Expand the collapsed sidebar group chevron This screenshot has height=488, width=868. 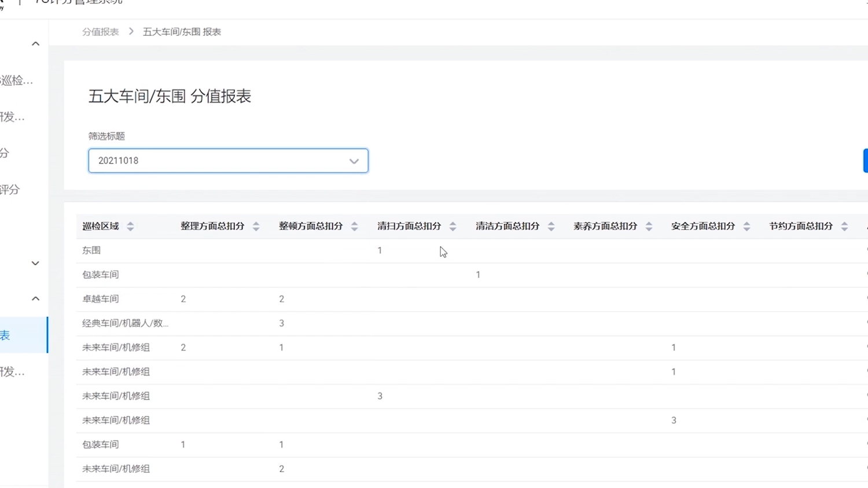[x=35, y=263]
